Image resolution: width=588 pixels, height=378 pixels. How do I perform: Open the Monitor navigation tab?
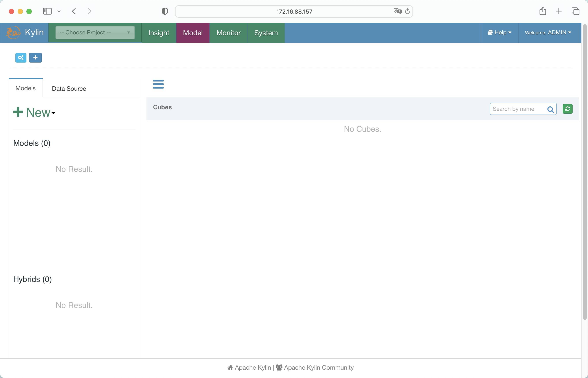(x=228, y=33)
